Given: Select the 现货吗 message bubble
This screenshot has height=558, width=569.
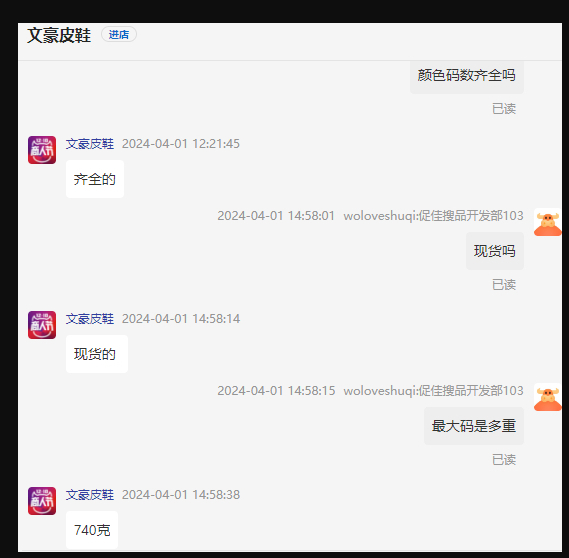Looking at the screenshot, I should click(x=495, y=251).
